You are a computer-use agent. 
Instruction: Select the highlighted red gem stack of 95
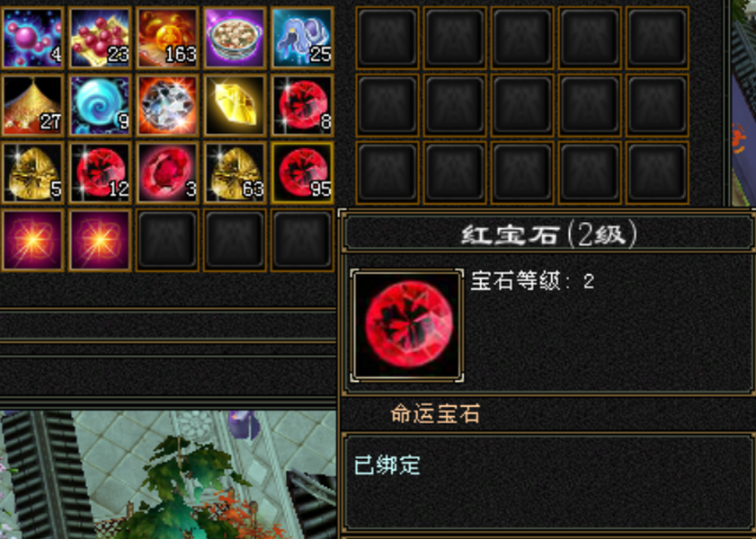[302, 172]
